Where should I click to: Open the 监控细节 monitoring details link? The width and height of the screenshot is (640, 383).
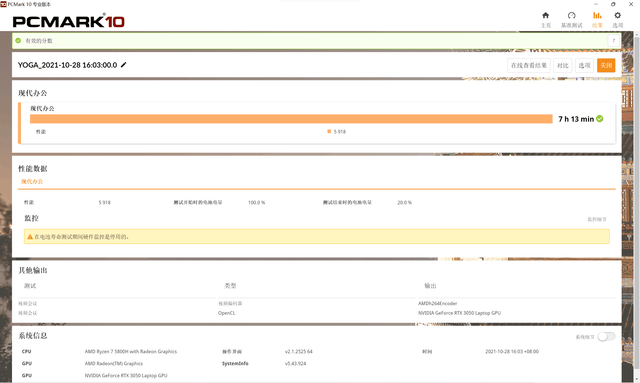pyautogui.click(x=597, y=219)
